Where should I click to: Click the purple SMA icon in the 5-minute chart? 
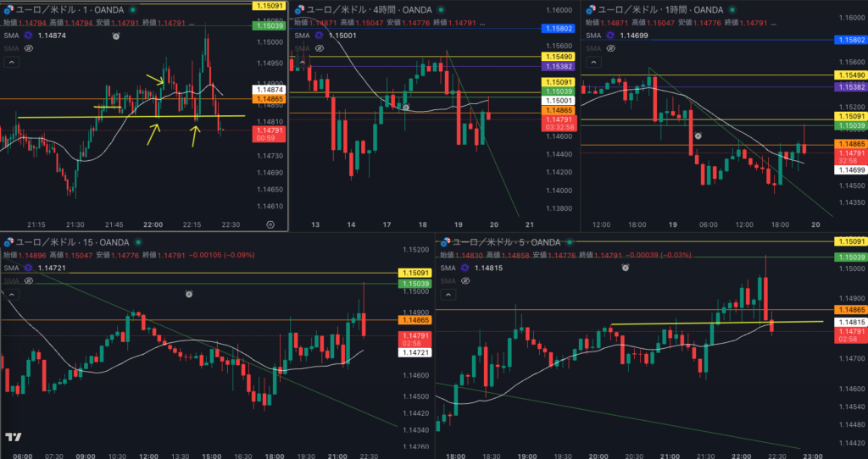pos(465,268)
